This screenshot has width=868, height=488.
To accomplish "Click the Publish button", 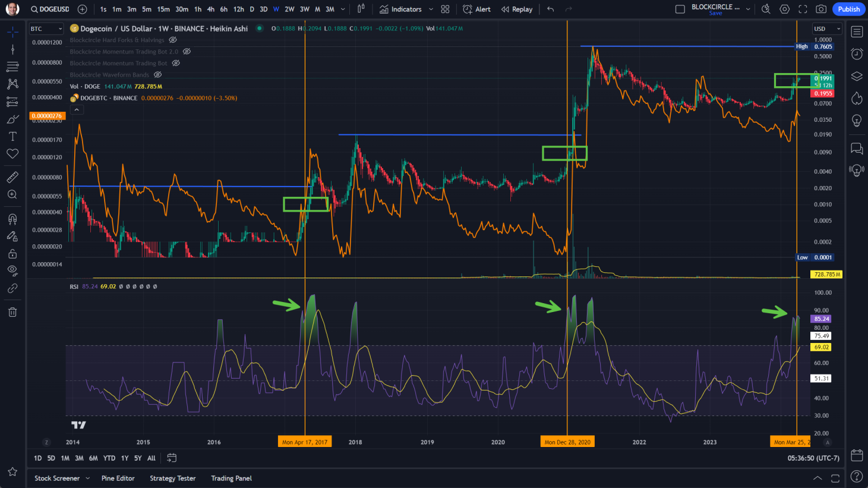I will click(x=849, y=9).
